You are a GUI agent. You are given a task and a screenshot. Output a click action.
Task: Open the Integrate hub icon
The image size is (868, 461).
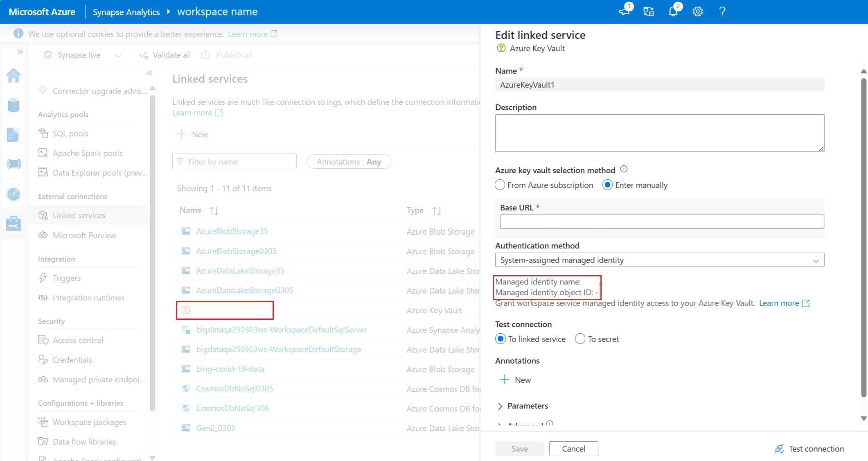(14, 163)
